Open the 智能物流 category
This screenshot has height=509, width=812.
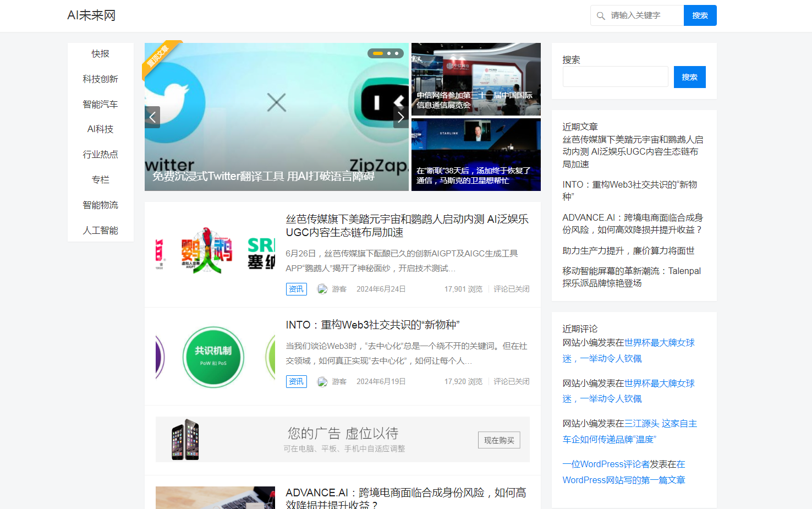pos(101,205)
